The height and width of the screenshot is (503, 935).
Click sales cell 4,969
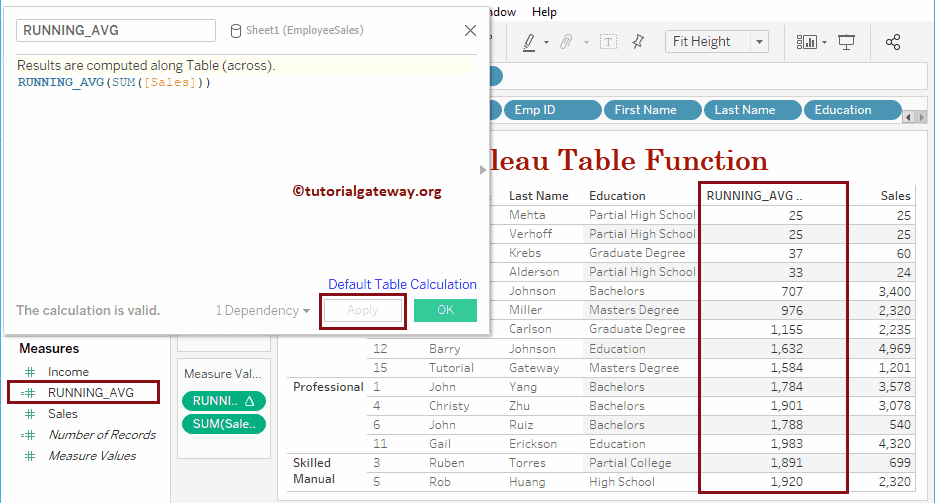[x=894, y=349]
